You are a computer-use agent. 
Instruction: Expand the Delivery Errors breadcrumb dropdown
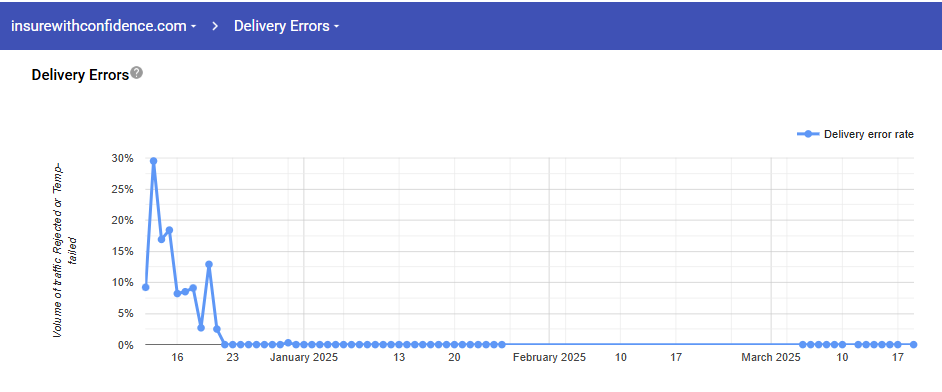tap(287, 26)
